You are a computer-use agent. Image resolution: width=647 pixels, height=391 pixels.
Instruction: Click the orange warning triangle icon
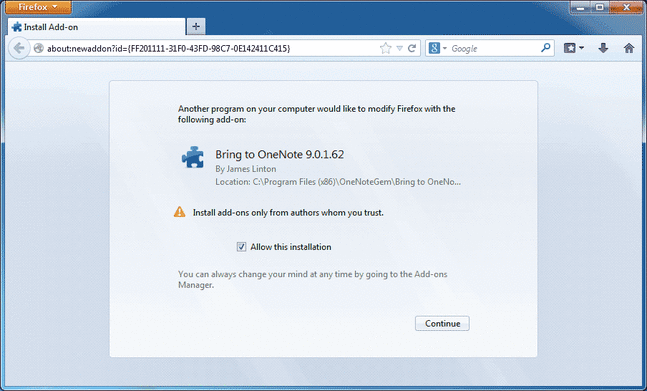tap(179, 212)
